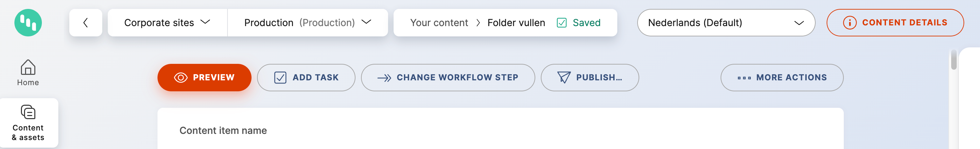
Task: Click the back arrow button
Action: (85, 22)
